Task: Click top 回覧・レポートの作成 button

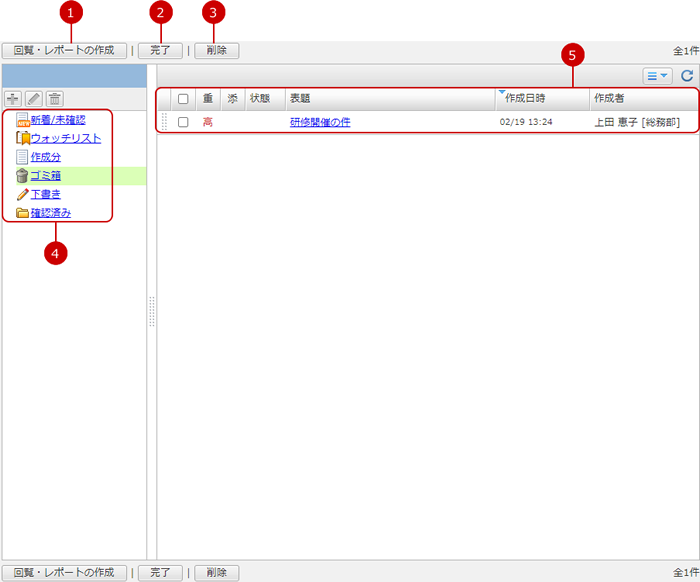Action: pos(64,50)
